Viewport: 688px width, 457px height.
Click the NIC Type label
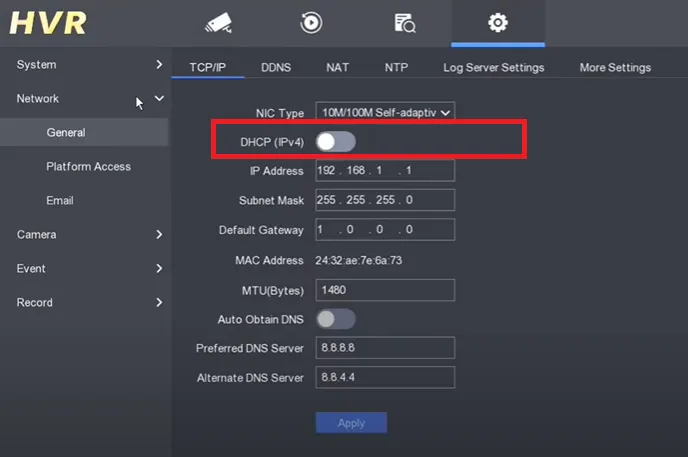pos(280,113)
